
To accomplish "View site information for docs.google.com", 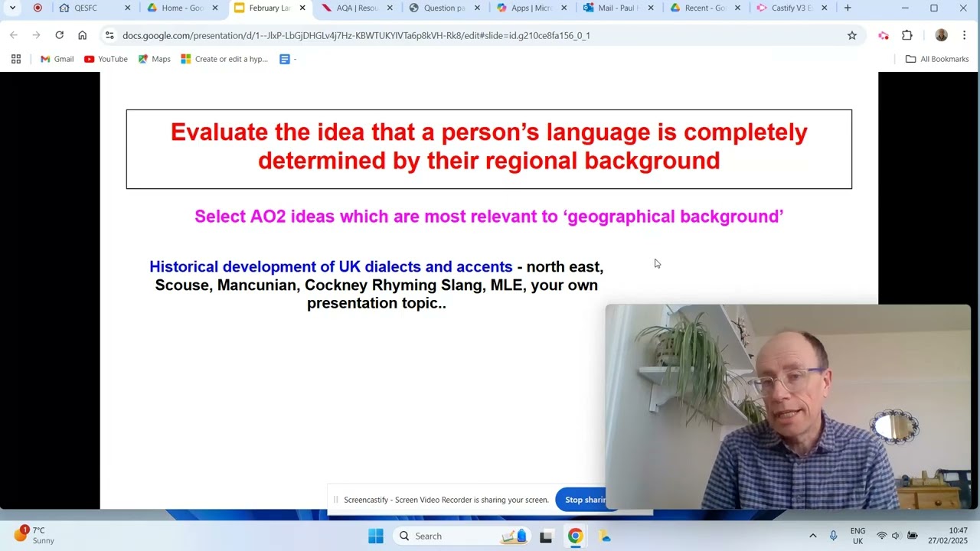I will point(109,35).
